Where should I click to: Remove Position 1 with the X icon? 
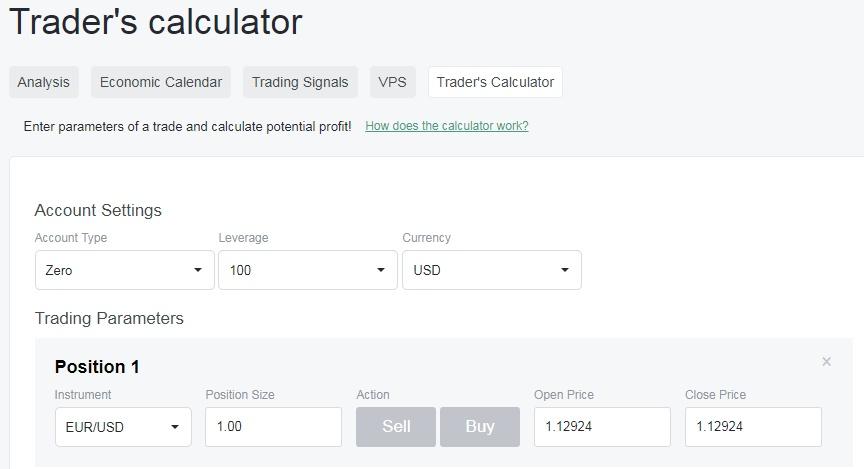826,362
